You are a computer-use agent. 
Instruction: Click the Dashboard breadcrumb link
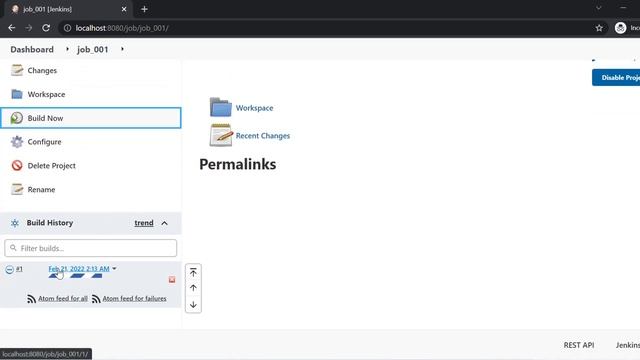tap(32, 49)
